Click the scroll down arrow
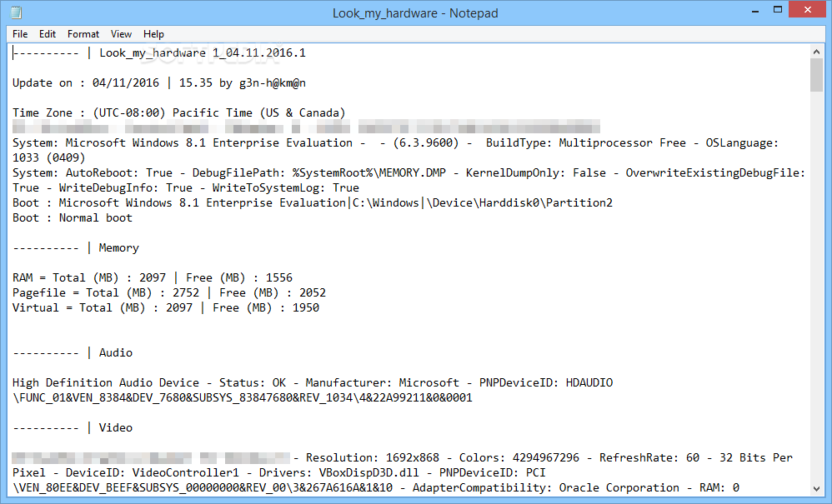 tap(816, 489)
